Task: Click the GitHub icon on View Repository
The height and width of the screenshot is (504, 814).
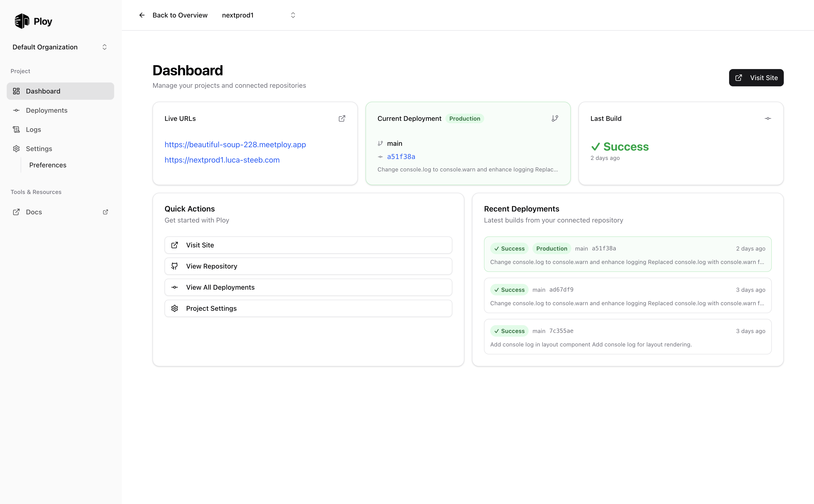Action: tap(174, 266)
